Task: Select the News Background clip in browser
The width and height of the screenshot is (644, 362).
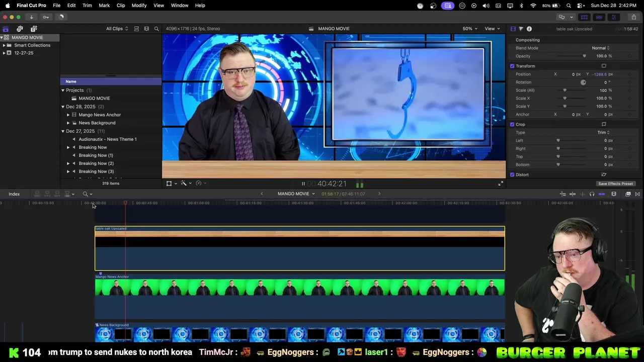Action: point(97,123)
